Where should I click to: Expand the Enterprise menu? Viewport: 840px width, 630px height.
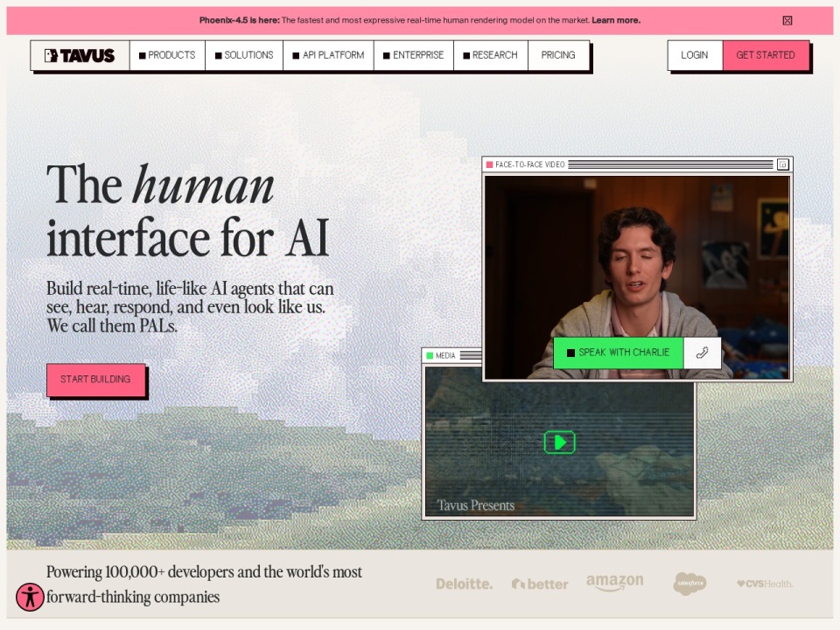point(414,55)
